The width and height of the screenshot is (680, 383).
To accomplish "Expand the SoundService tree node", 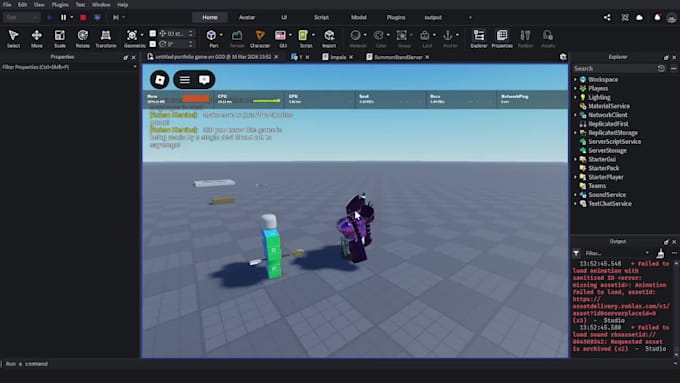I will pos(575,195).
